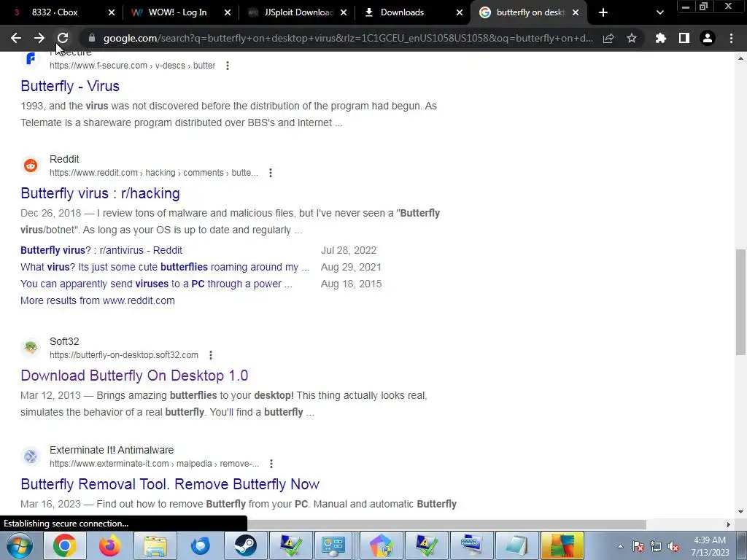The height and width of the screenshot is (560, 747).
Task: Launch Firefox from the taskbar
Action: pos(110,545)
